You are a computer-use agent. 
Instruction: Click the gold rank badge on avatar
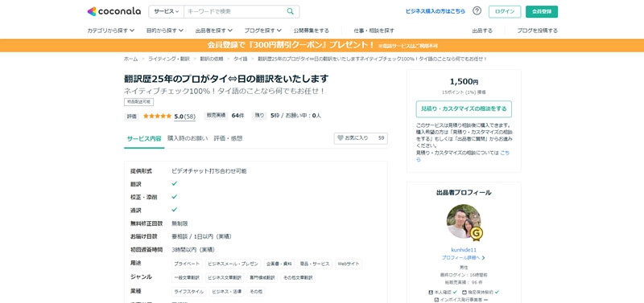pyautogui.click(x=476, y=234)
